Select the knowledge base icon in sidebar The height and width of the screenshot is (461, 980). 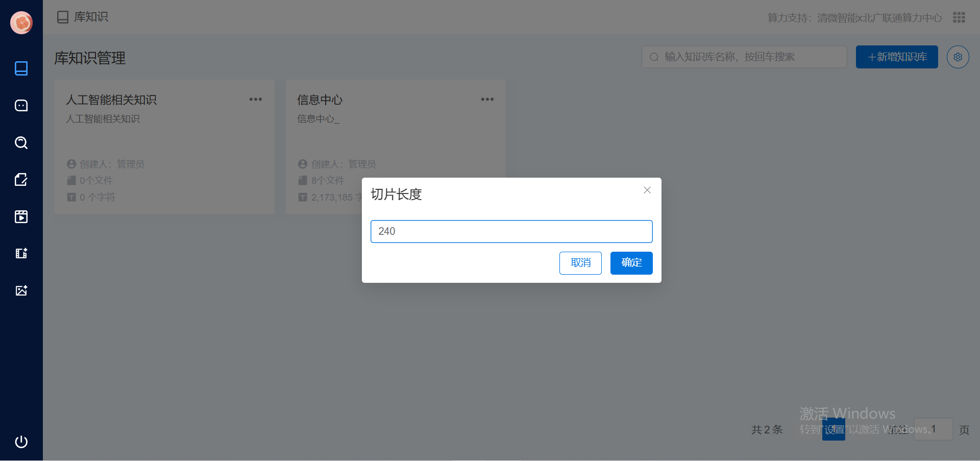(x=21, y=68)
